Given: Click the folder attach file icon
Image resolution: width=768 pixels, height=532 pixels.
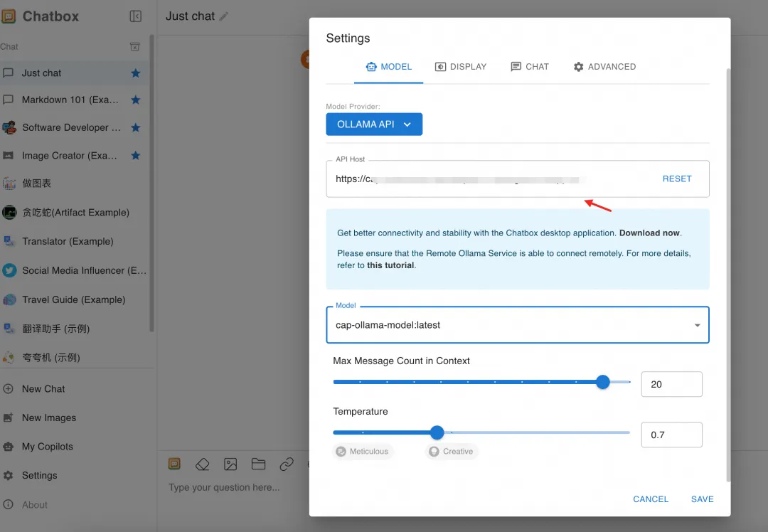Looking at the screenshot, I should click(258, 464).
